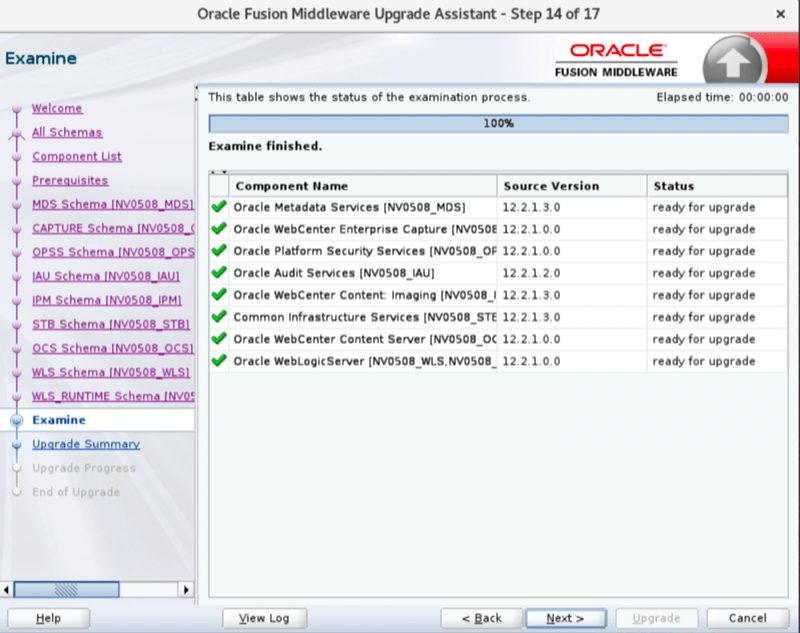This screenshot has height=633, width=800.
Task: Click the 100% examination progress bar
Action: tap(498, 123)
